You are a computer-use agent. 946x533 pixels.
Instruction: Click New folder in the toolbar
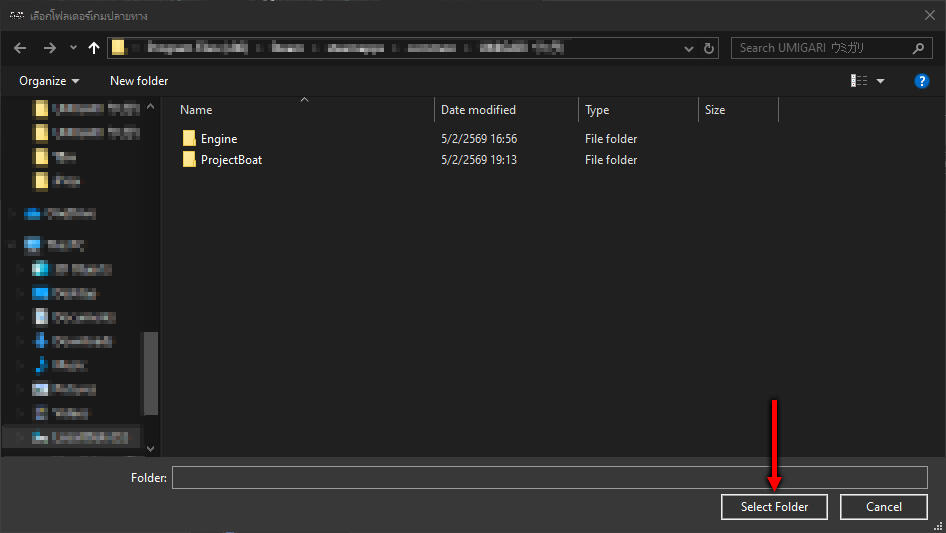tap(139, 81)
